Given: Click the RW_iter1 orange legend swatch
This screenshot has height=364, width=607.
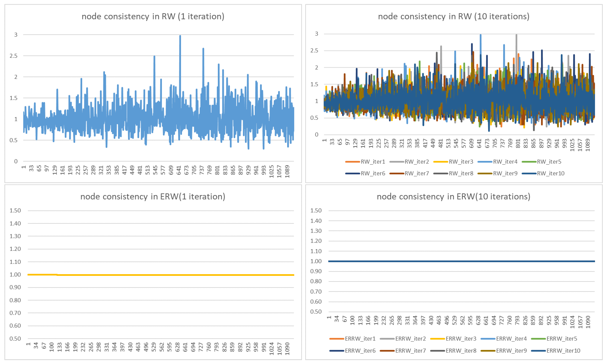Looking at the screenshot, I should 353,162.
